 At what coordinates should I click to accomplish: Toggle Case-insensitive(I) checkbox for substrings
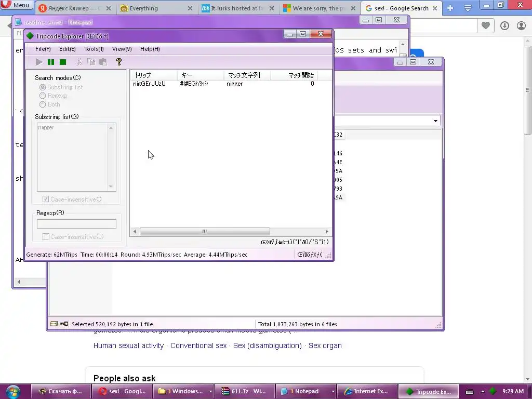point(46,199)
